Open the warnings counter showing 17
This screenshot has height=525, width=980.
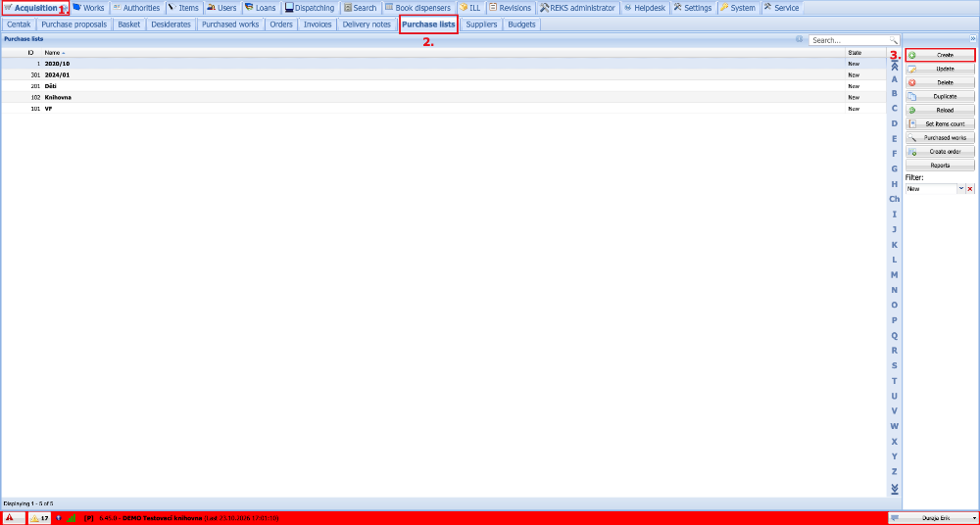(39, 518)
